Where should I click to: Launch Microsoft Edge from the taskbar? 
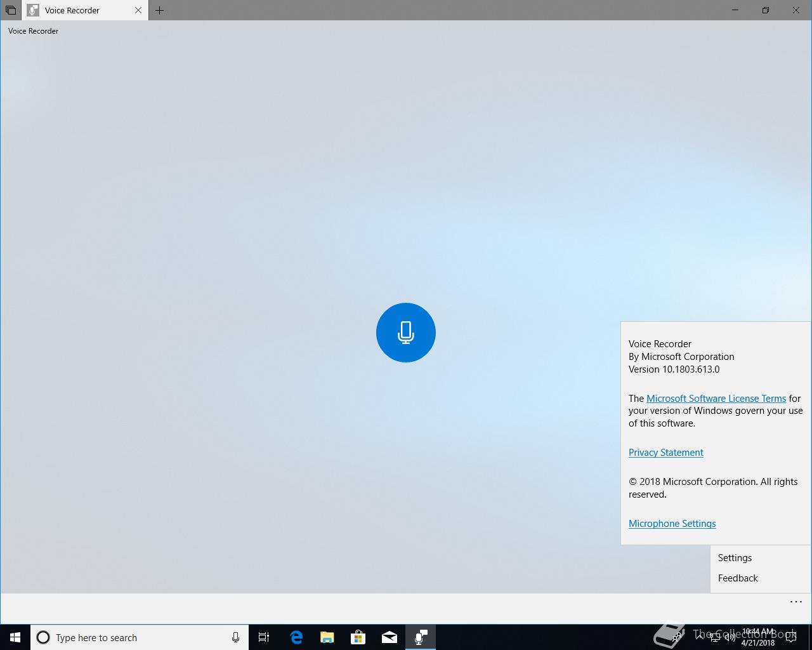pos(296,637)
